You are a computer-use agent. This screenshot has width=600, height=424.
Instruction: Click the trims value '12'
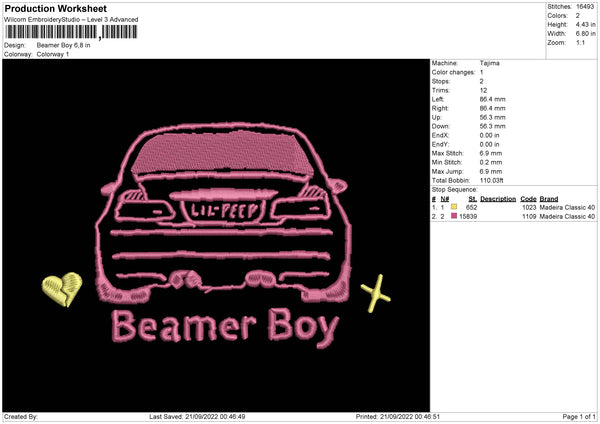pos(483,90)
